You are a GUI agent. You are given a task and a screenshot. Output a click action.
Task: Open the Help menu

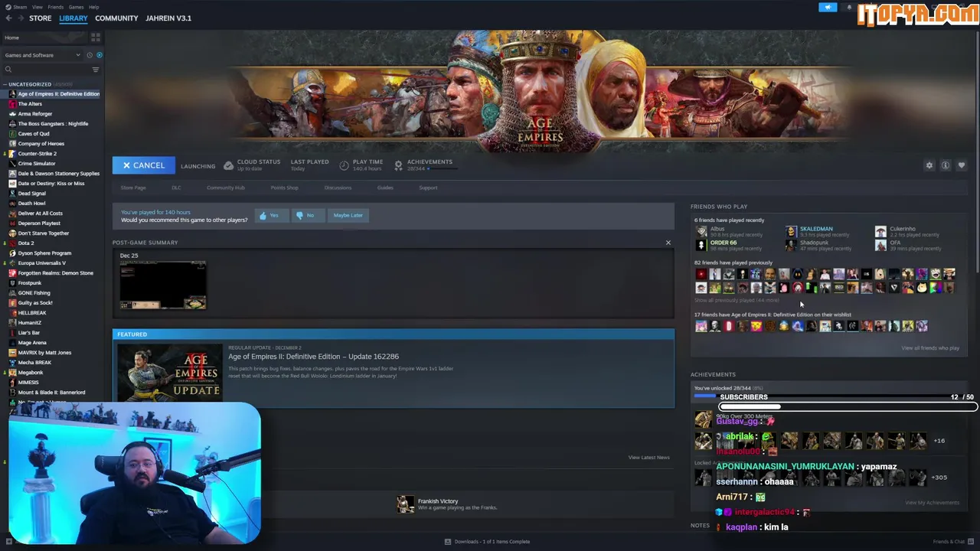pos(93,7)
